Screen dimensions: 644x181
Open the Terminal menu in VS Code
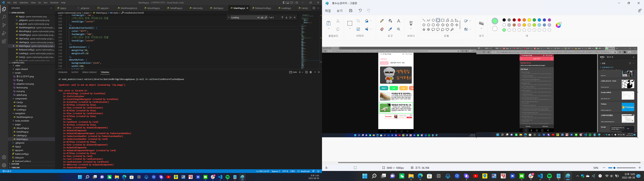(54, 3)
